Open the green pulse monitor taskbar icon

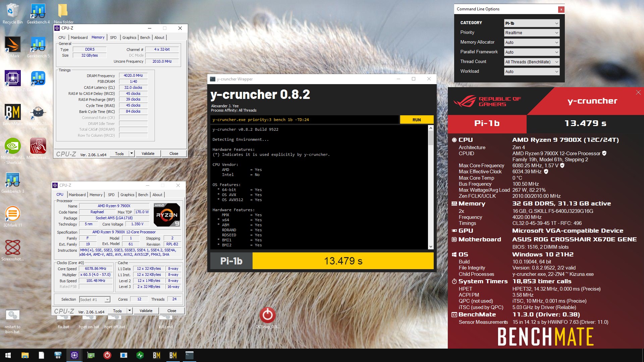140,355
